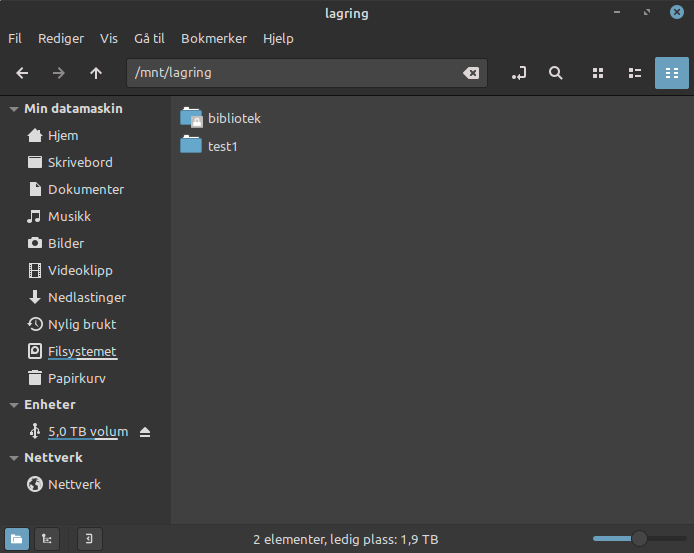The image size is (694, 553).
Task: Switch to compact view
Action: click(x=672, y=73)
